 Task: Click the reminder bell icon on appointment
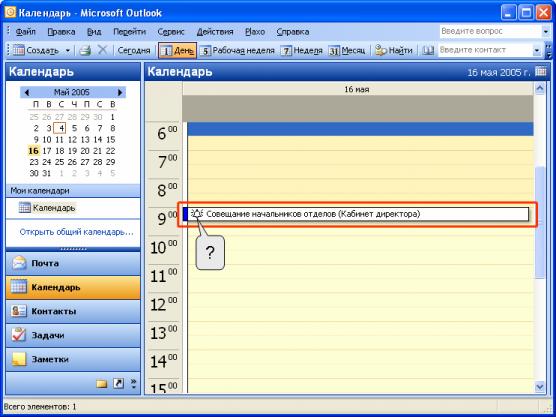197,214
